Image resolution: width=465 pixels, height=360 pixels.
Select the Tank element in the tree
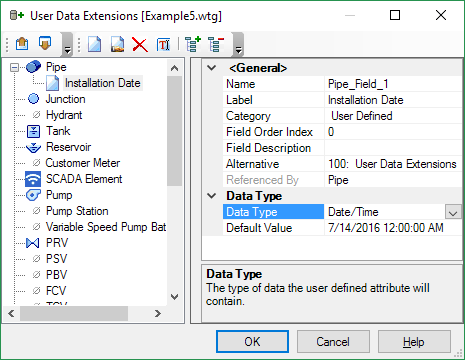click(58, 131)
